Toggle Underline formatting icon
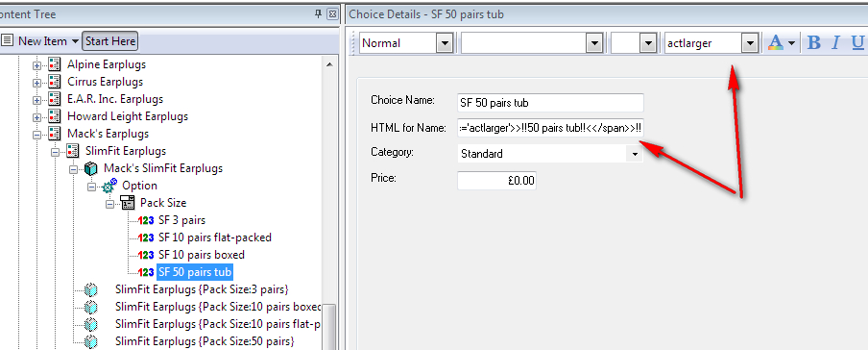This screenshot has height=350, width=868. pyautogui.click(x=857, y=42)
